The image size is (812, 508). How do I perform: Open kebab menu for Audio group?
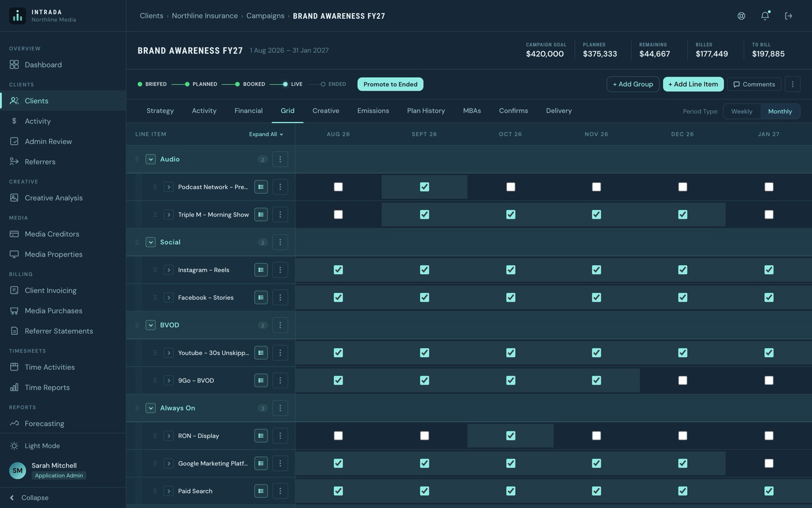click(x=280, y=159)
